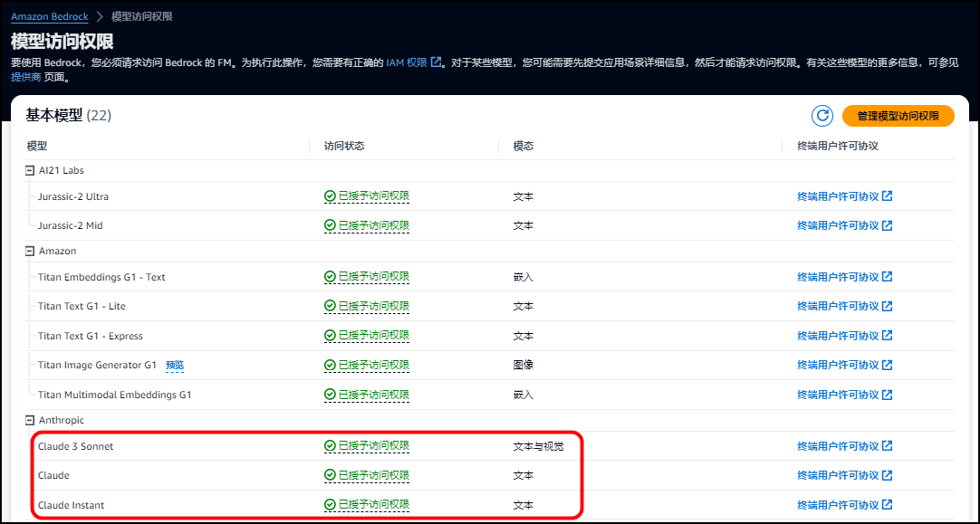Open the 提供商 page link
The image size is (980, 524).
pos(25,78)
